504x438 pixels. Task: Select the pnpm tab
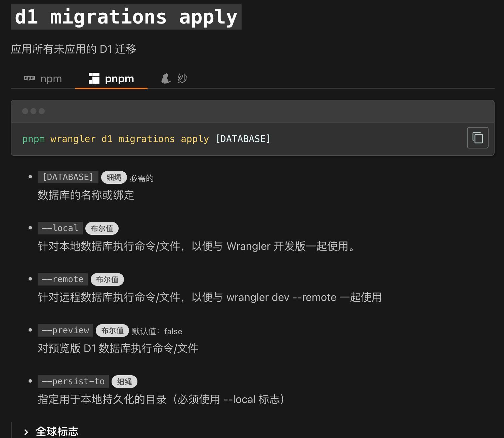coord(111,79)
